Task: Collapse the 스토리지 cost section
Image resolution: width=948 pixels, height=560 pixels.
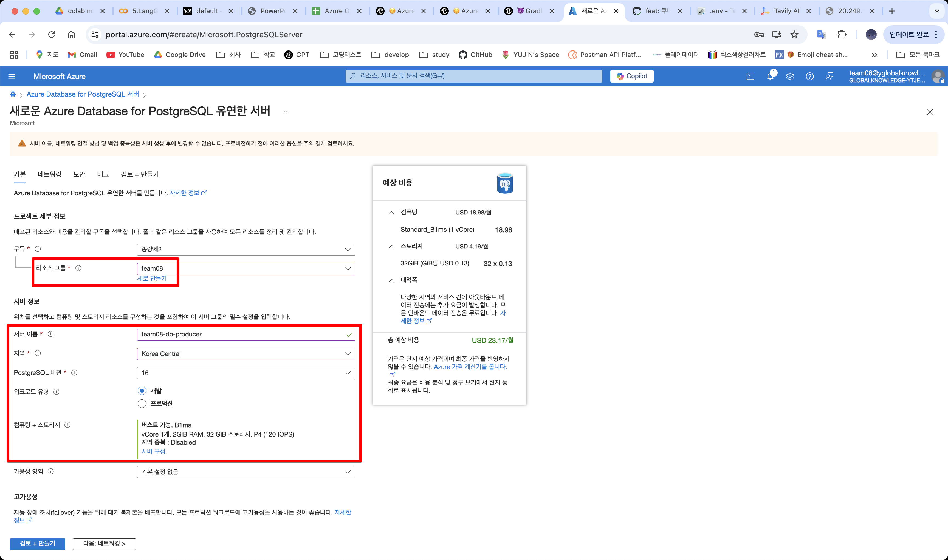Action: tap(392, 247)
